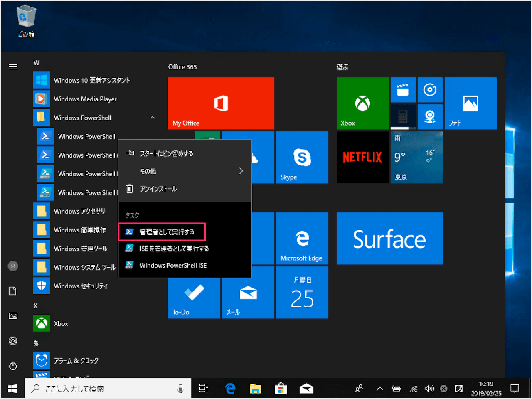Open Documents from Start sidebar
This screenshot has width=532, height=399.
click(13, 291)
